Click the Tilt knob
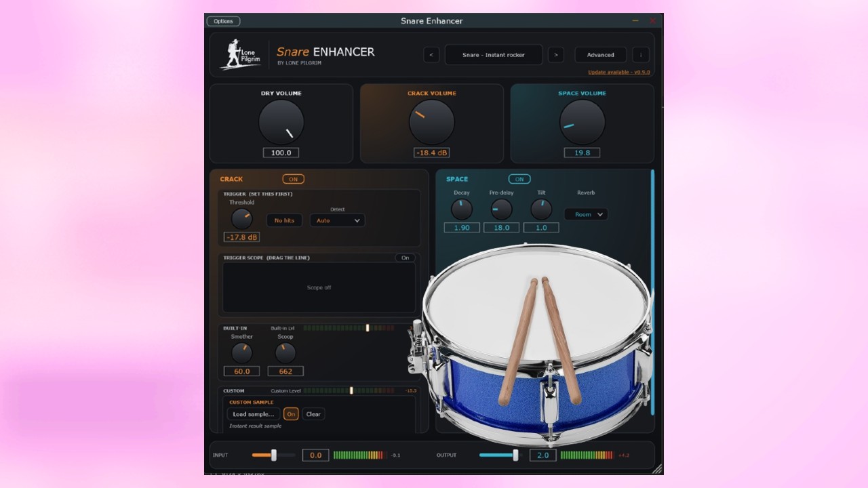The image size is (868, 488). [541, 209]
